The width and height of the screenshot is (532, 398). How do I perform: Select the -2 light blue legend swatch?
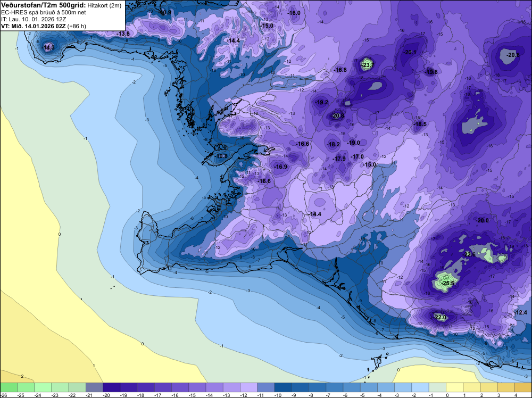[x=420, y=387]
